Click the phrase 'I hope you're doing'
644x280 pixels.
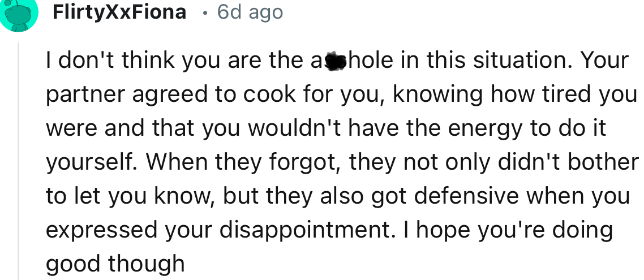(x=514, y=230)
